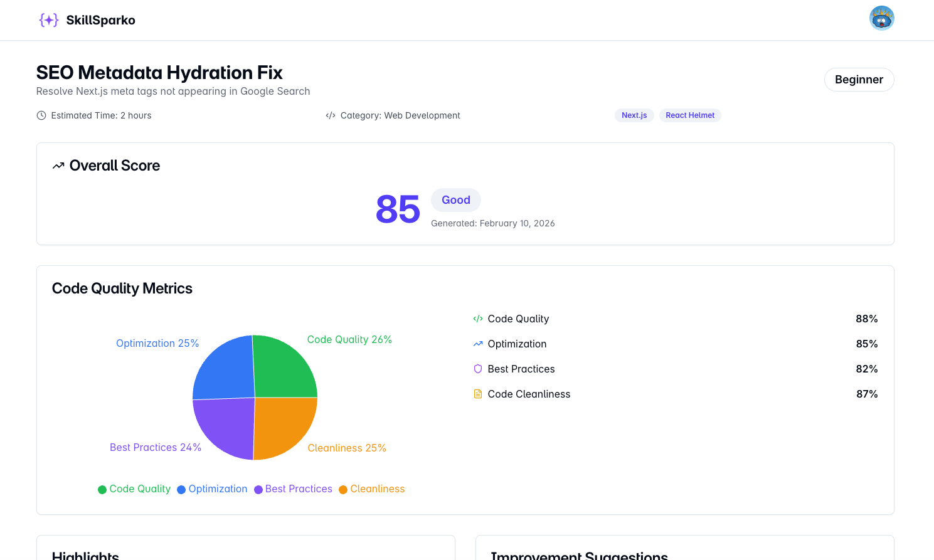Click the purple Best Practices shield icon
Viewport: 934px width, 560px height.
pyautogui.click(x=477, y=369)
